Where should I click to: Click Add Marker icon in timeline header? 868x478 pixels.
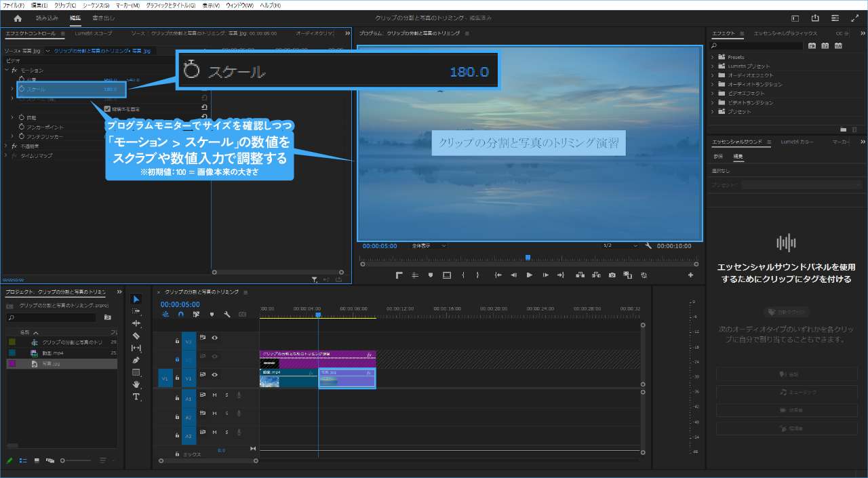[212, 315]
